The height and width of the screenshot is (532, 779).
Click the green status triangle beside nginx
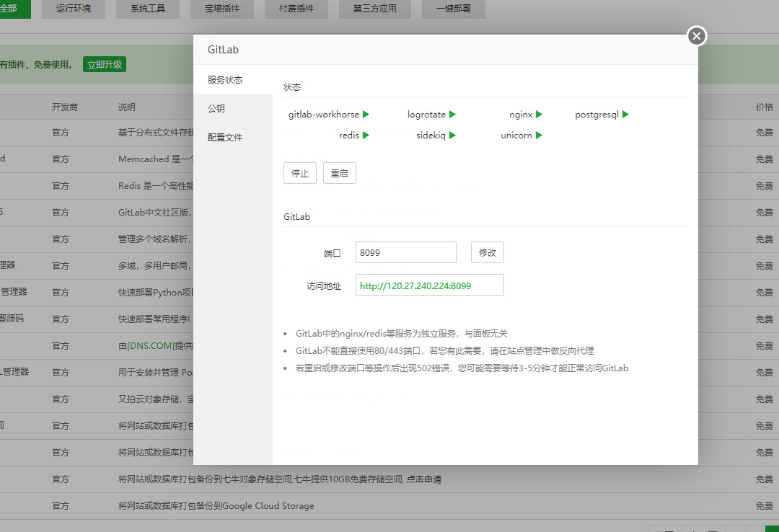[539, 114]
